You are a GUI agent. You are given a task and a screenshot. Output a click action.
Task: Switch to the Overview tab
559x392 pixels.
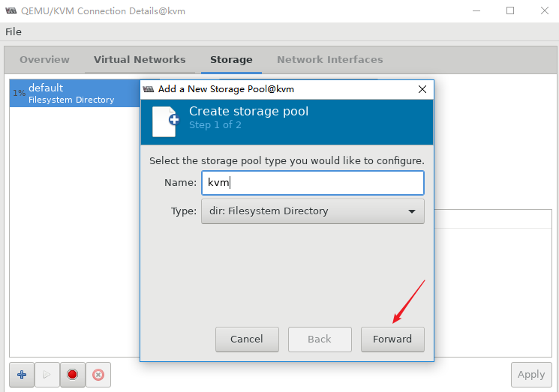(x=44, y=59)
